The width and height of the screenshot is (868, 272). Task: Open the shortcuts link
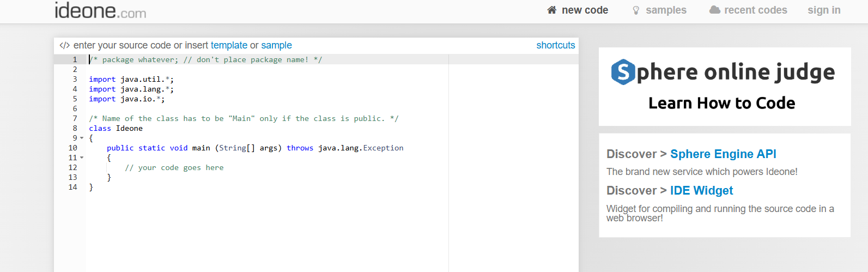556,45
